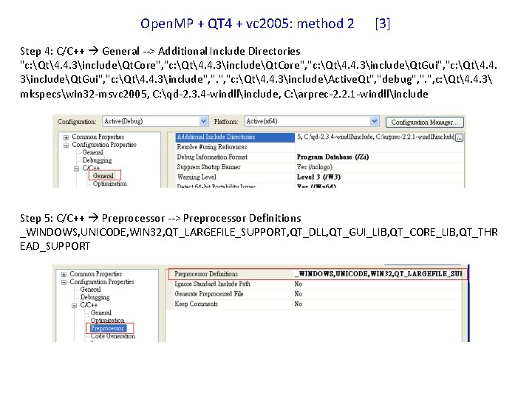Select General under Configuration Properties, upper tree
The width and height of the screenshot is (532, 399).
pyautogui.click(x=92, y=153)
